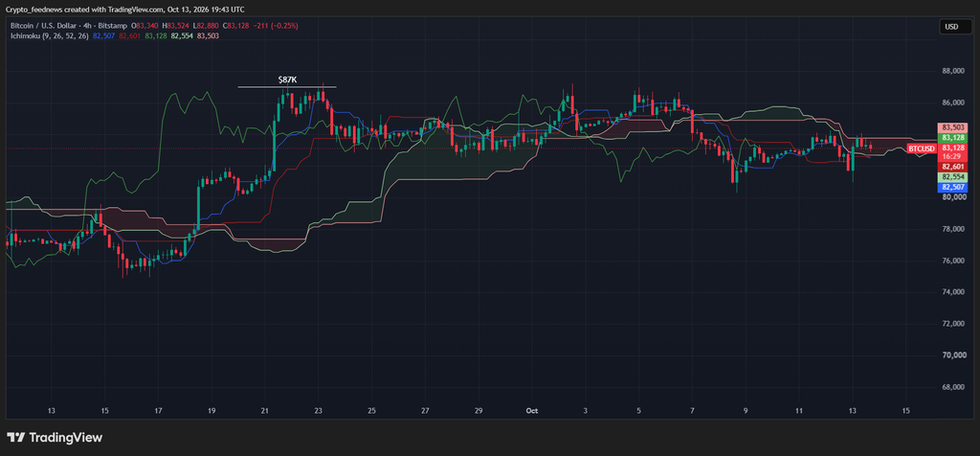Click the 11 date axis label
980x456 pixels.
click(799, 411)
